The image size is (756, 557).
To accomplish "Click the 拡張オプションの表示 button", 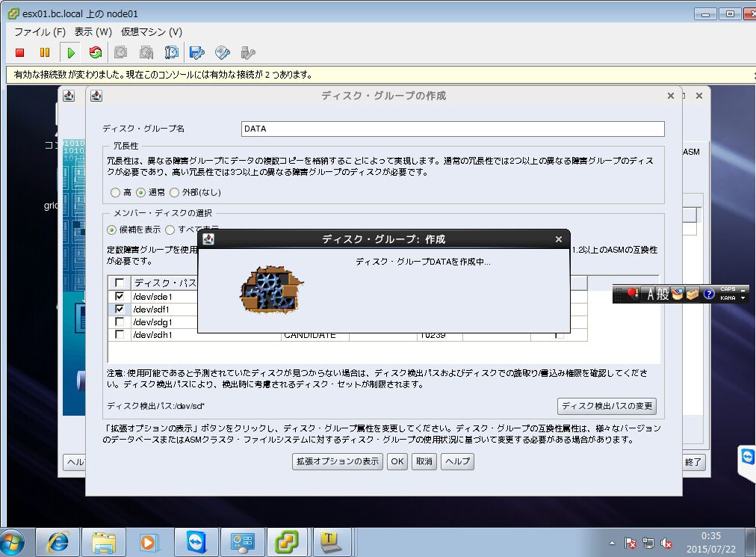I will coord(338,461).
